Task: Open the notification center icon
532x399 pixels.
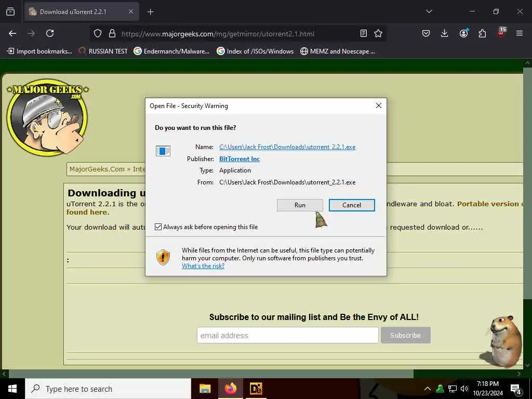Action: (516, 389)
